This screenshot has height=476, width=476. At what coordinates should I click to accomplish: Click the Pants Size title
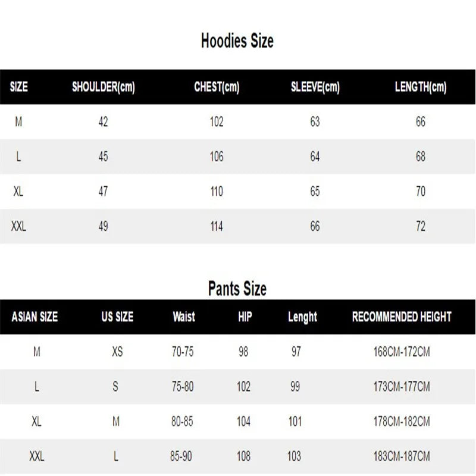tap(237, 289)
